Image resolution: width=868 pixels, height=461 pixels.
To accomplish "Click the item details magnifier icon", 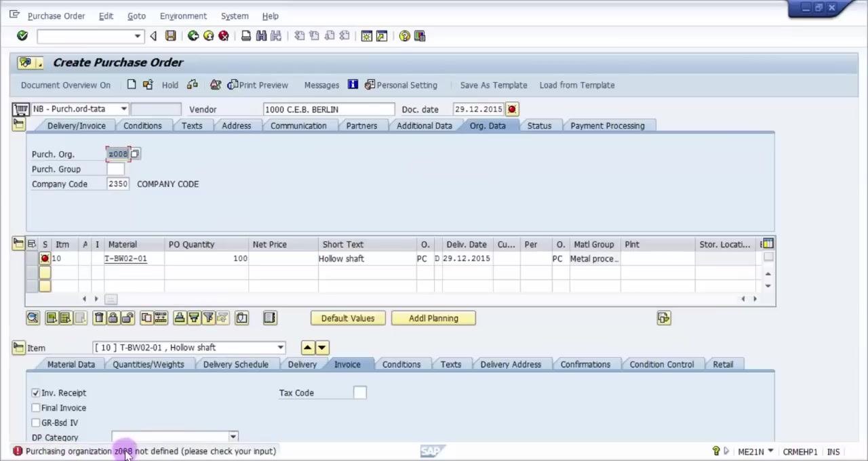I will (33, 318).
